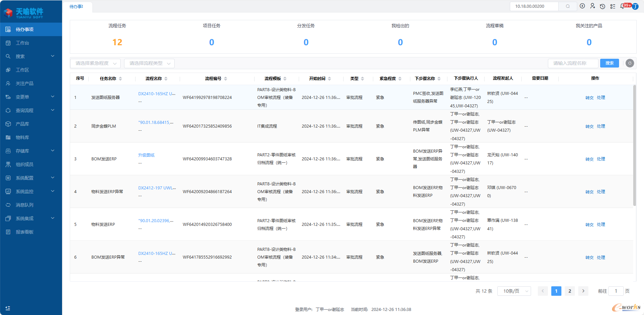Expand the 搜索 sidebar menu
644x315 pixels.
coord(31,56)
